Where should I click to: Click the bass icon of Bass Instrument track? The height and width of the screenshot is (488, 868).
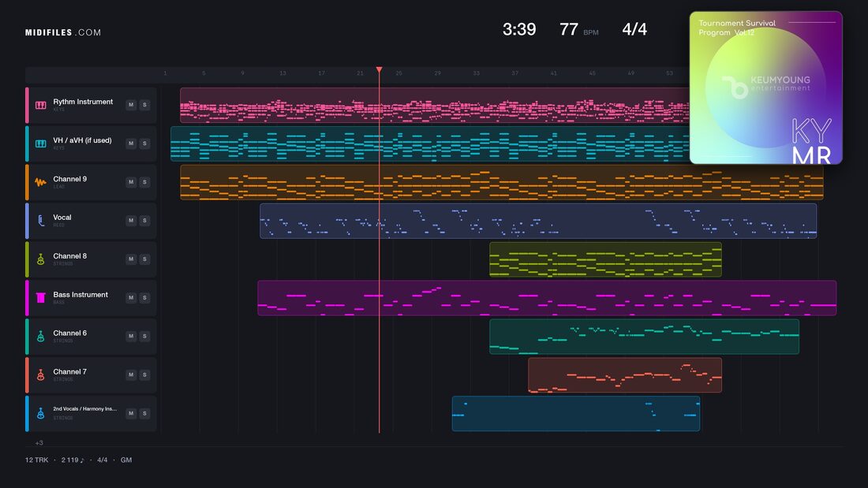40,298
